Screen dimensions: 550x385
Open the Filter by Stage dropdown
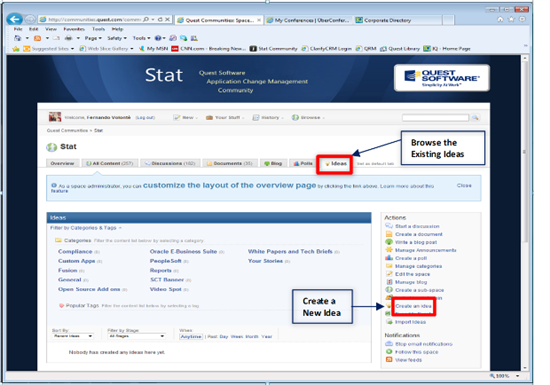point(136,336)
